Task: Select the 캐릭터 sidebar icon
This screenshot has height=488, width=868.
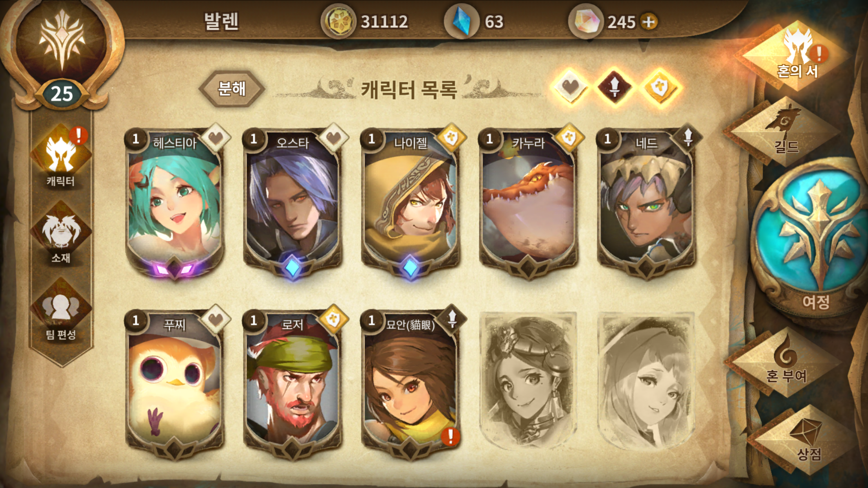Action: pyautogui.click(x=61, y=157)
